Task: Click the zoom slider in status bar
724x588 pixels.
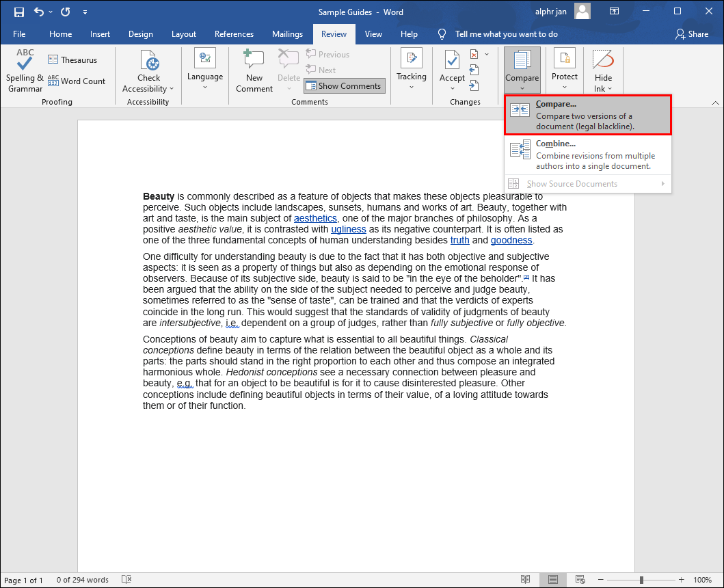Action: 641,580
